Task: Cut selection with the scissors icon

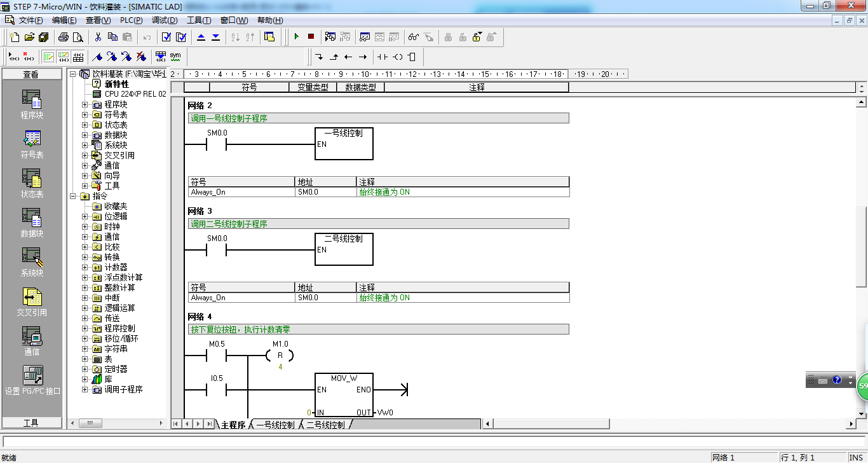Action: click(98, 37)
